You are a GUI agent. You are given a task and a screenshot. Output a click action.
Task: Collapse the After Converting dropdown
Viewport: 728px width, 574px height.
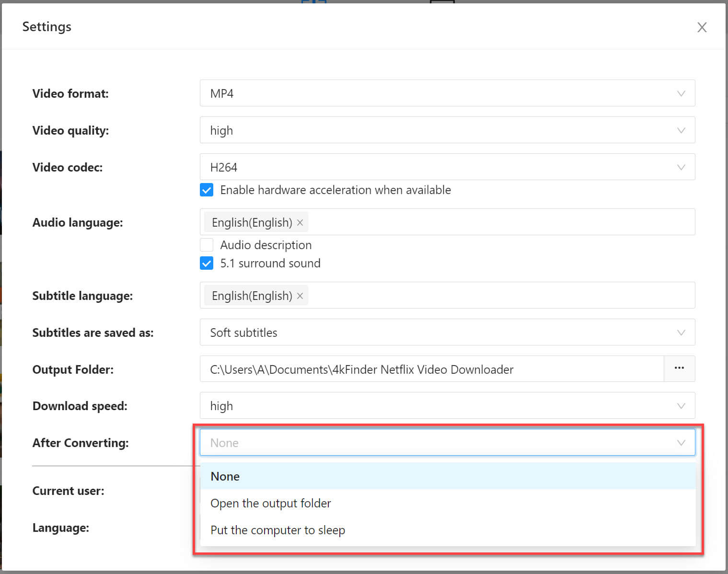(x=447, y=442)
